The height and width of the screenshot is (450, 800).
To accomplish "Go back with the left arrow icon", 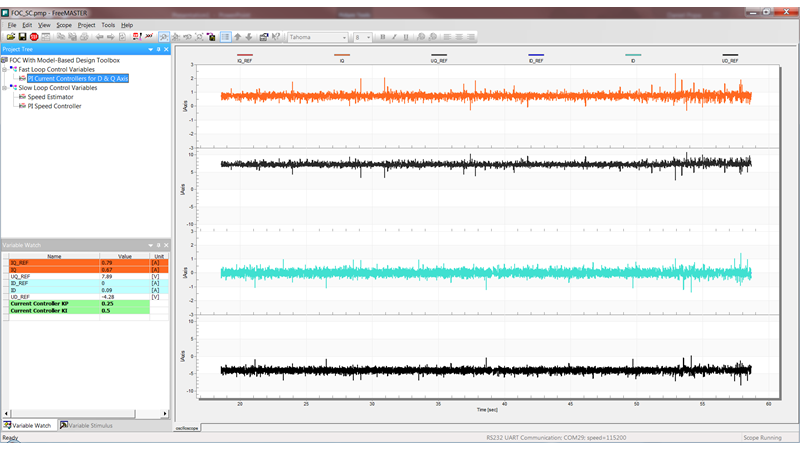I will tap(99, 37).
